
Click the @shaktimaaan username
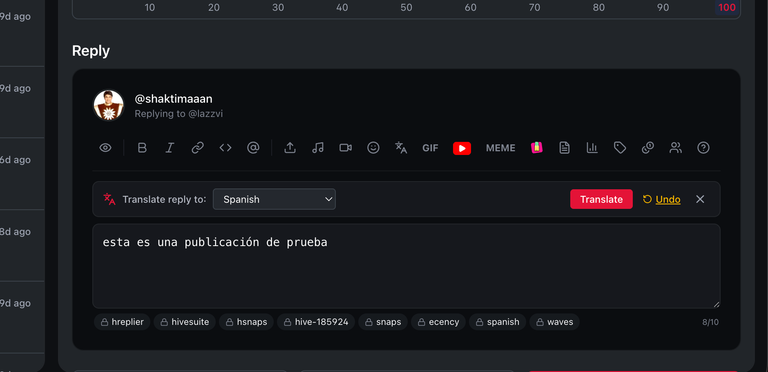tap(173, 99)
